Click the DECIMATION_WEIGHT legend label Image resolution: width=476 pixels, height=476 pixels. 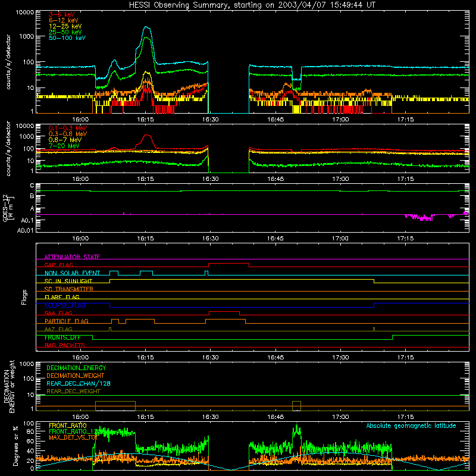pos(76,375)
